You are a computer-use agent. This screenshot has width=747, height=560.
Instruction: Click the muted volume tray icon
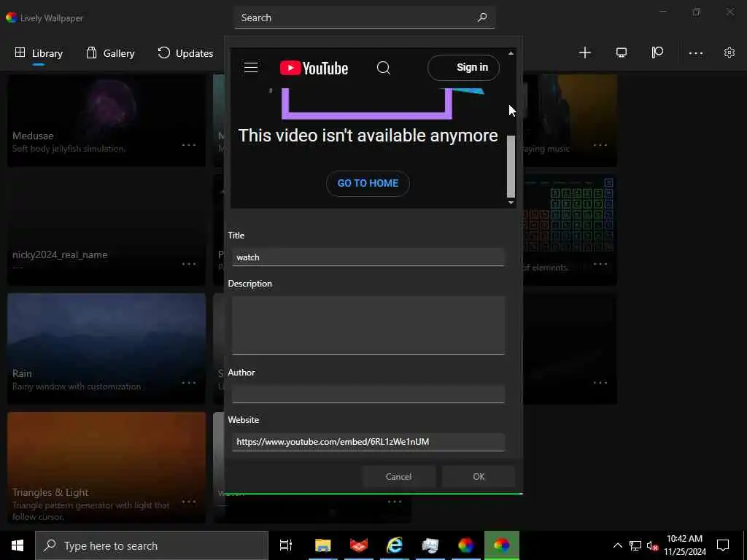652,545
